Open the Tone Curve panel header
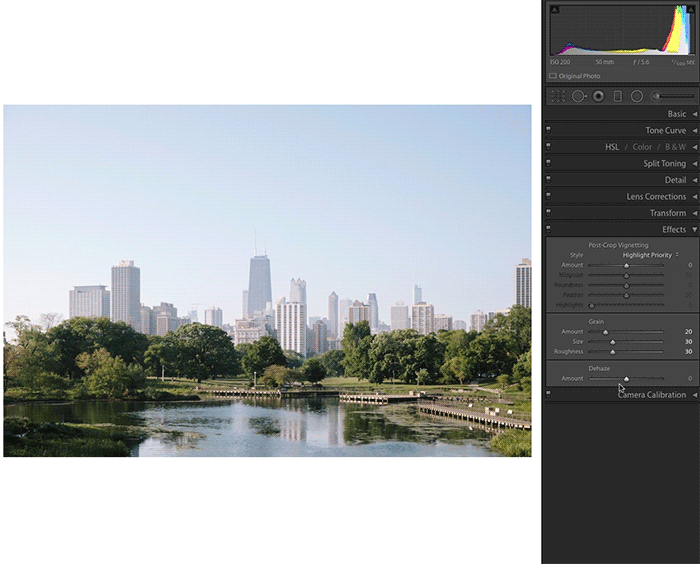Screen dimensions: 700x564 [x=621, y=130]
